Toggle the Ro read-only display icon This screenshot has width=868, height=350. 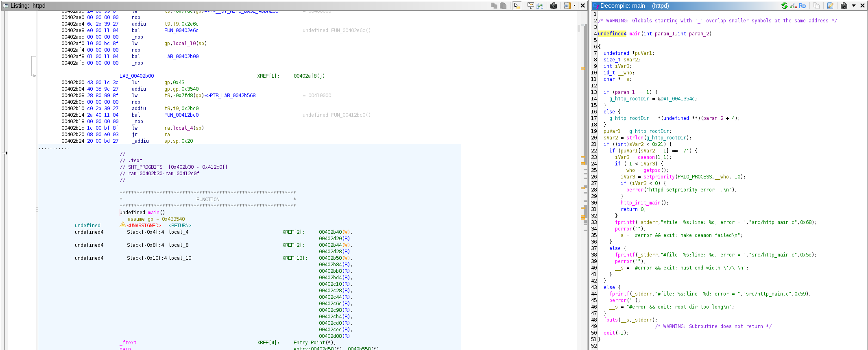[802, 6]
